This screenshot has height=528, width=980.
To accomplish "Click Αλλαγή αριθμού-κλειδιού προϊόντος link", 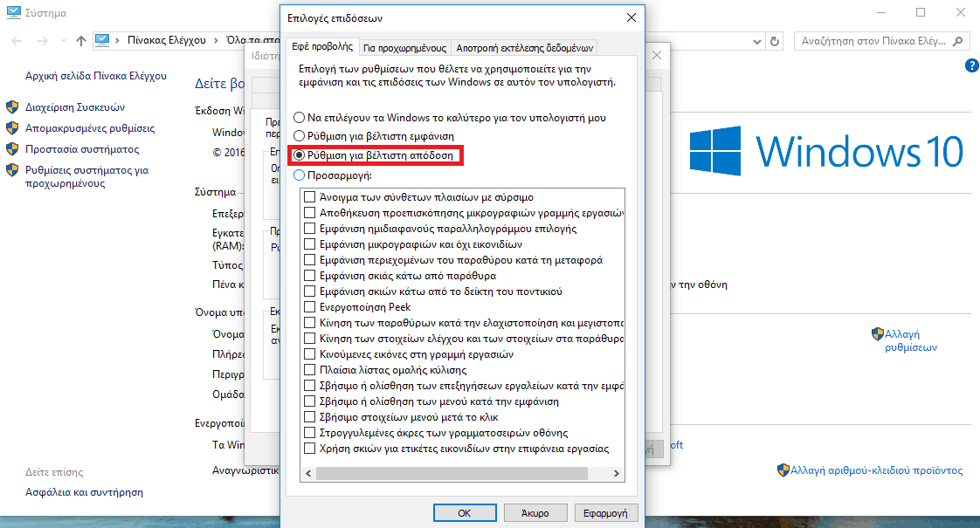I will coord(876,470).
